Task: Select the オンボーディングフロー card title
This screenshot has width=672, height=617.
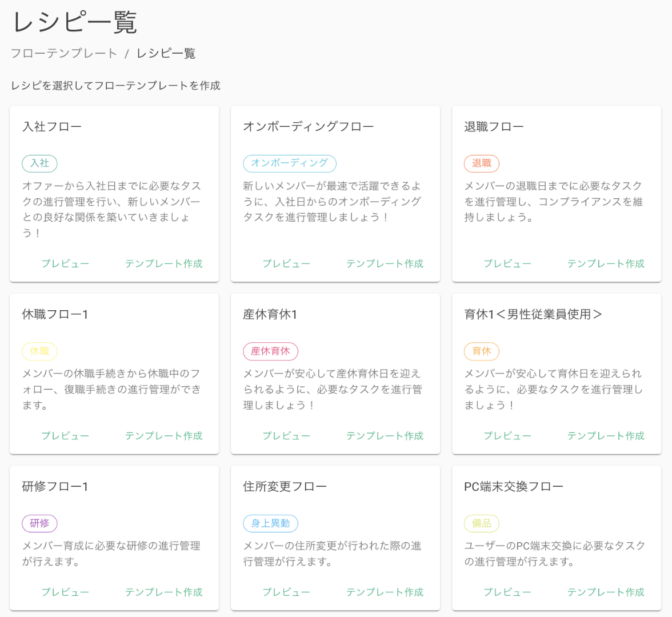Action: pos(309,127)
